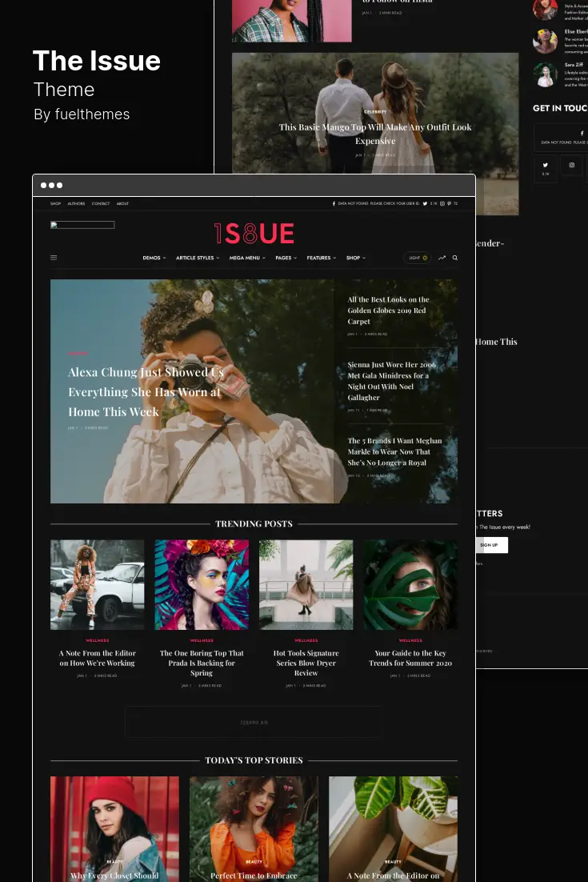Click Twitter icon in background Get In Touch widget
The image size is (588, 882).
click(546, 165)
